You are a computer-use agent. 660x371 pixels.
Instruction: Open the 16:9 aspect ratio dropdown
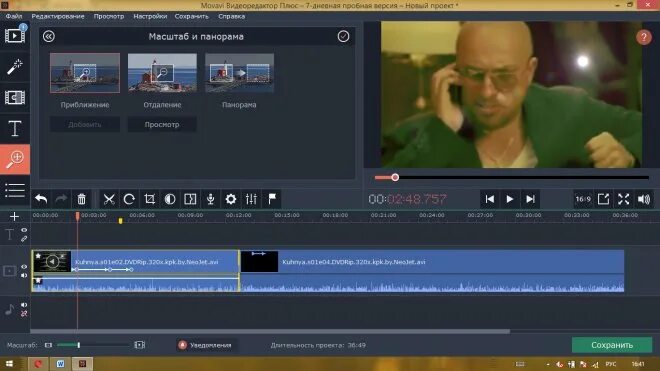pyautogui.click(x=583, y=199)
